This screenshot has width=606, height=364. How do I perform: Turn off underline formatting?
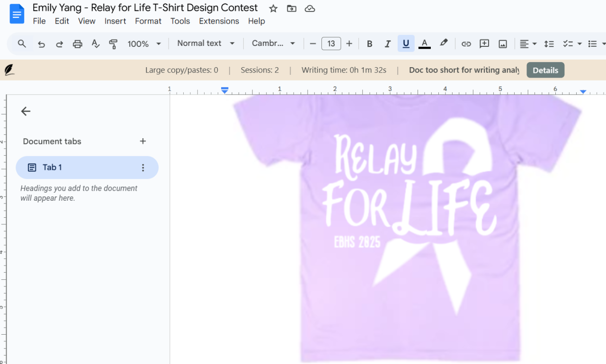click(406, 44)
